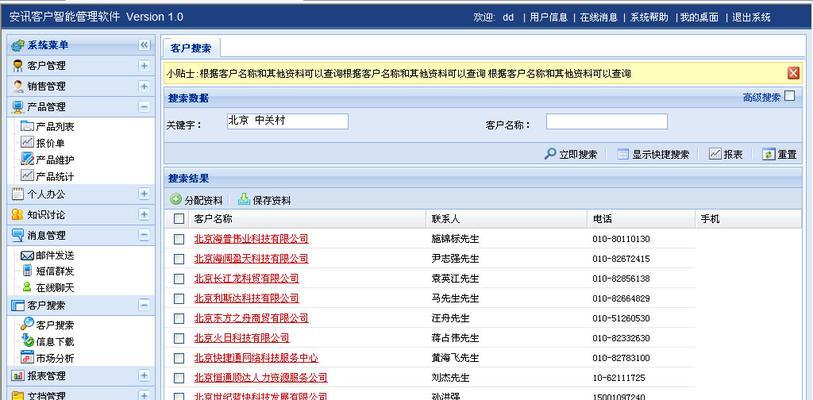Check the row for 北京火日科技有限公司
Screen dimensions: 813x400
click(179, 338)
